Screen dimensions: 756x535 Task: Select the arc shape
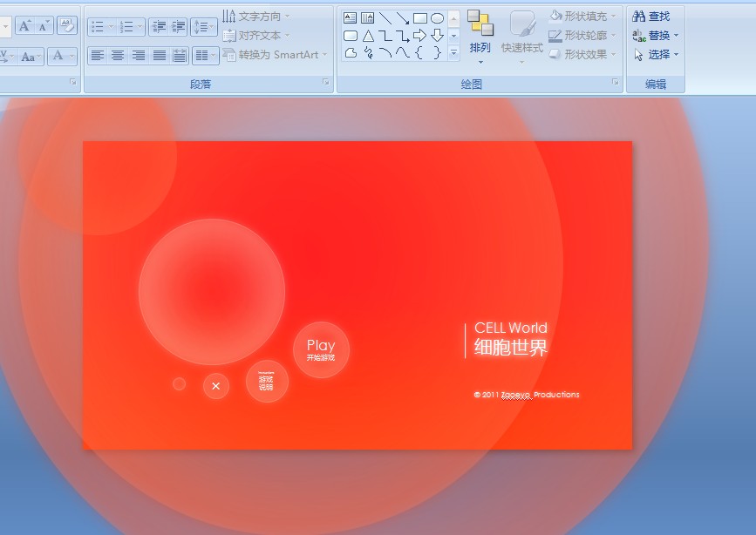(385, 52)
